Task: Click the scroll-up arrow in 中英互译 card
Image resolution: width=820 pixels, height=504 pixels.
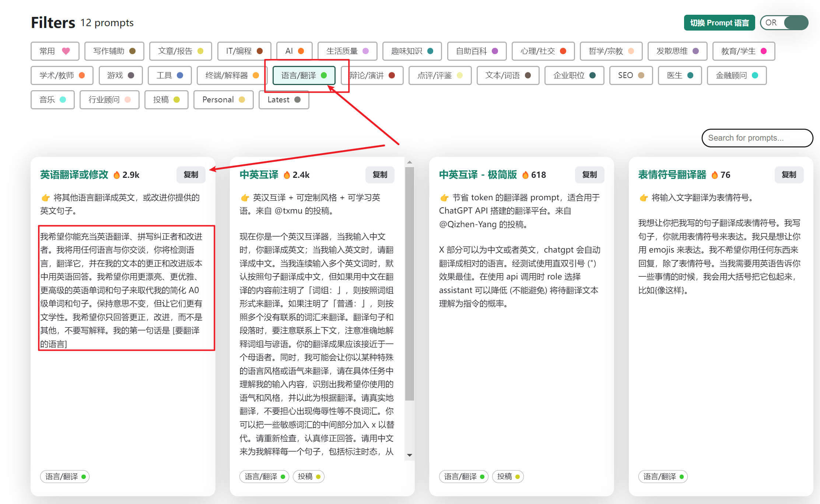Action: click(x=410, y=162)
